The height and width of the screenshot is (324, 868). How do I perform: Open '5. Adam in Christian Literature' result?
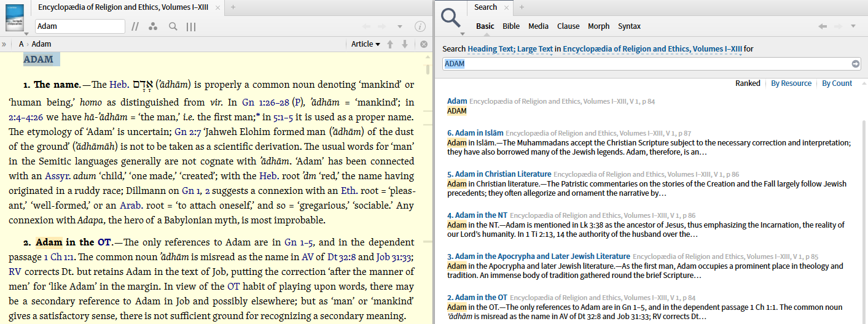tap(499, 174)
